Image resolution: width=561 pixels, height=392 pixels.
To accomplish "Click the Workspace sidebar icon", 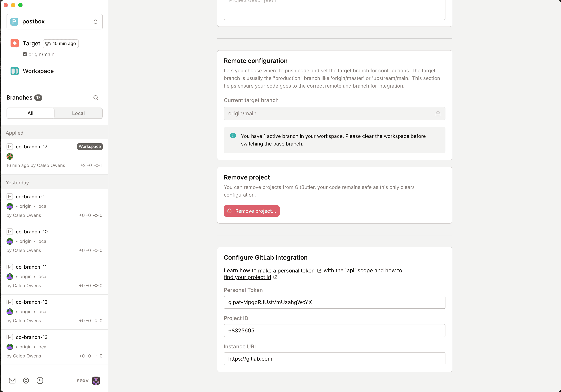I will pos(15,71).
